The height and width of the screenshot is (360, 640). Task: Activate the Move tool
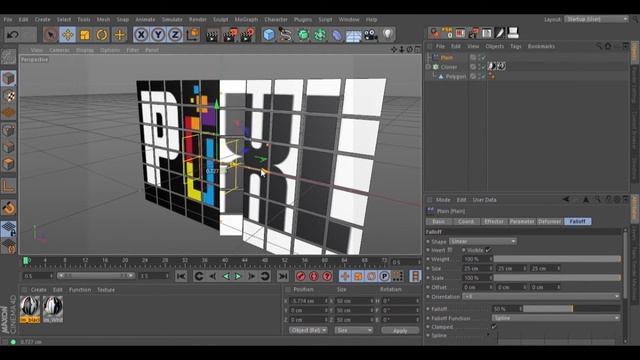pyautogui.click(x=68, y=35)
